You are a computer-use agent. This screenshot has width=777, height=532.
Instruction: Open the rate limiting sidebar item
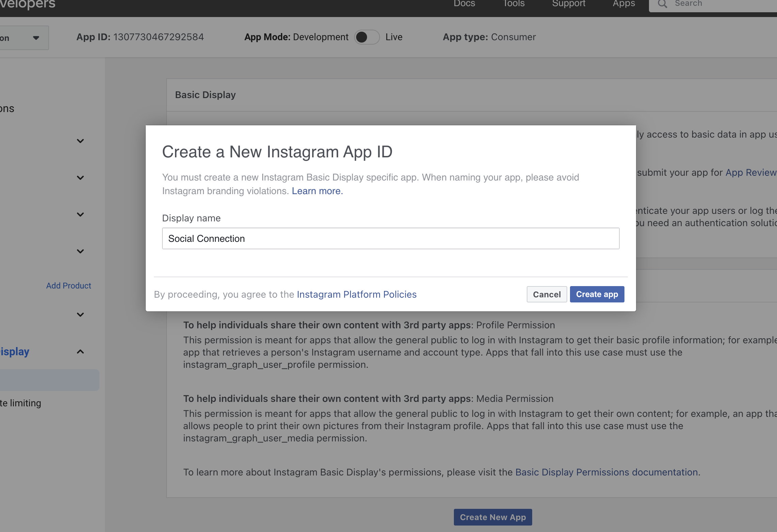pos(20,403)
